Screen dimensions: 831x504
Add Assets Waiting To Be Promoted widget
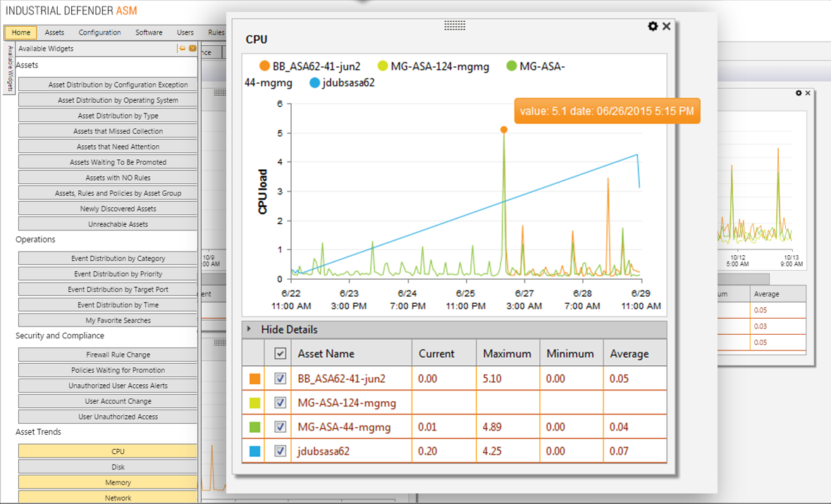click(x=108, y=161)
